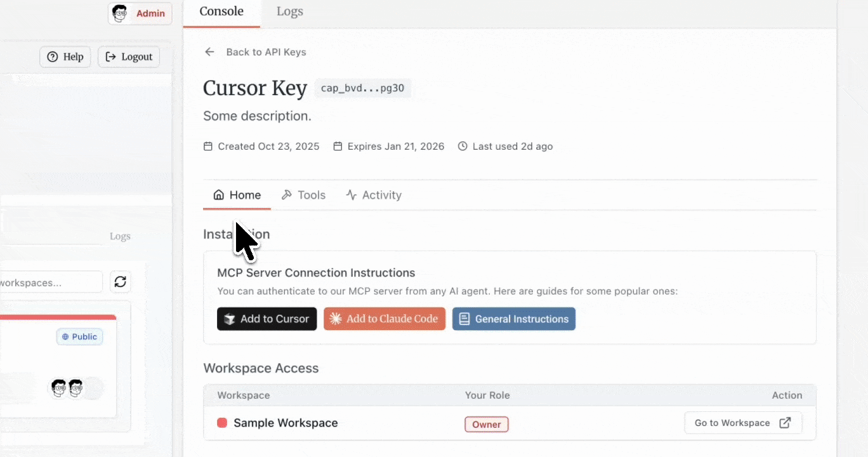Viewport: 868px width, 457px height.
Task: Click the Logout button
Action: pyautogui.click(x=129, y=57)
